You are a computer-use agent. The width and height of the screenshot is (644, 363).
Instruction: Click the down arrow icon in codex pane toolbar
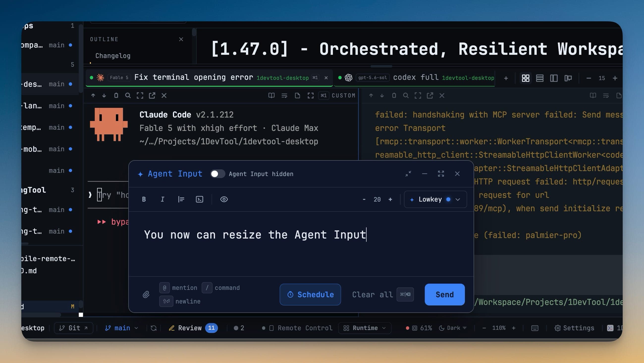[x=382, y=95]
